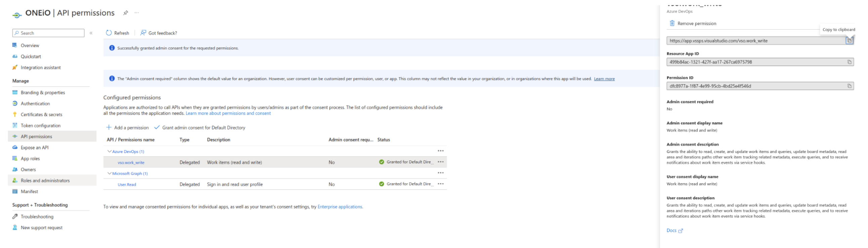
Task: Copy the permission URL to clipboard
Action: (x=849, y=40)
